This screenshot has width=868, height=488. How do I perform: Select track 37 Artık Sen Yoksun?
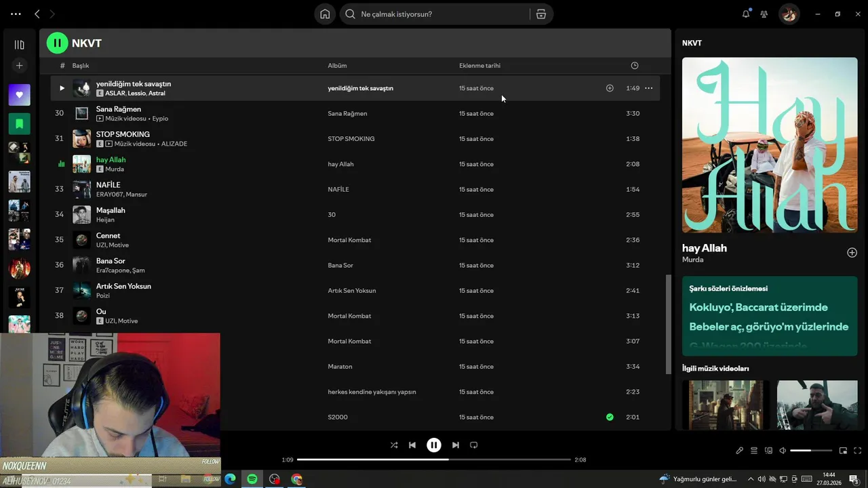coord(355,291)
